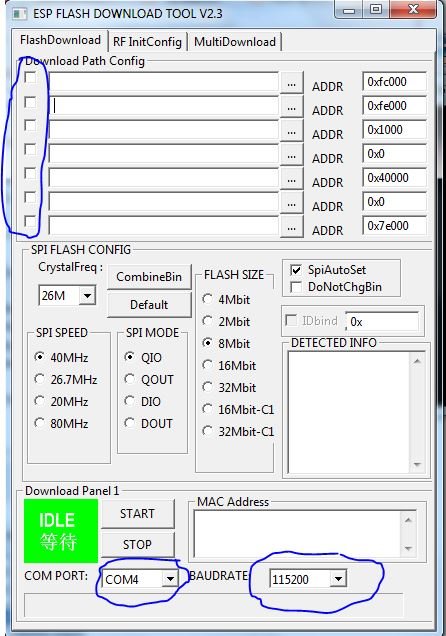Open the MultiDownload tab
Image resolution: width=446 pixels, height=636 pixels.
pos(235,42)
